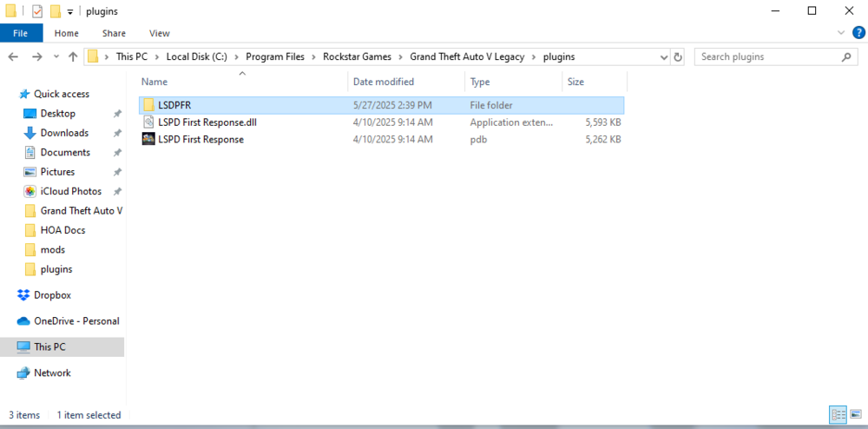Go back to previous folder
The image size is (868, 429).
coord(14,56)
